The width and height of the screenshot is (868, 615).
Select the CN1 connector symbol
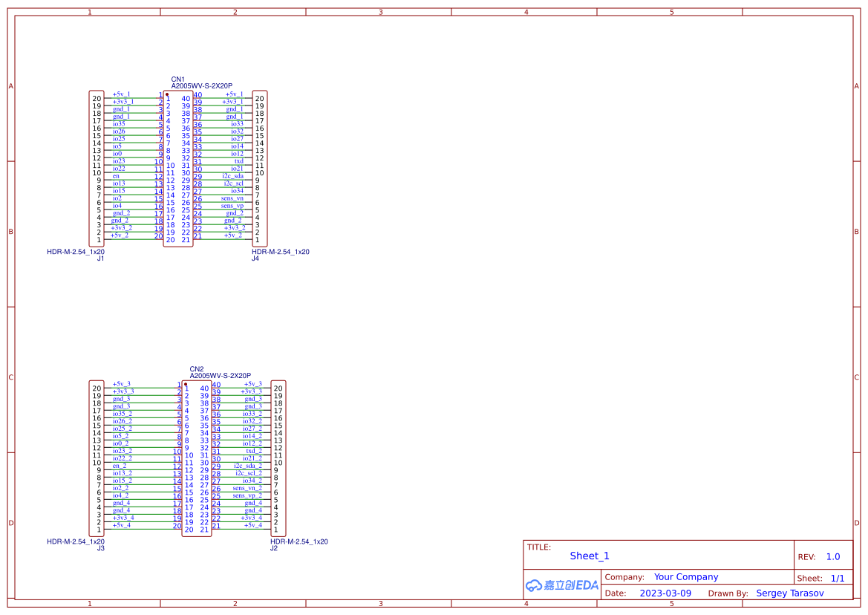pos(178,167)
